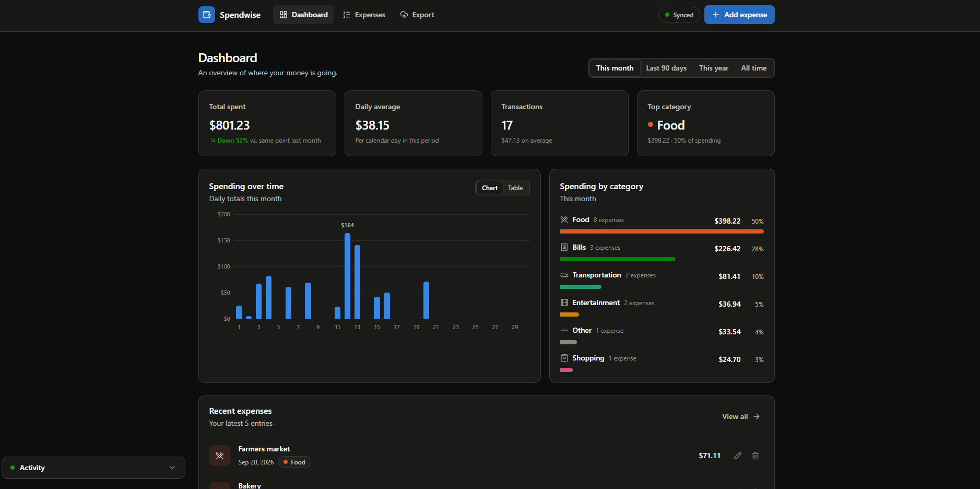
Task: Click the Synced status badge
Action: (679, 15)
